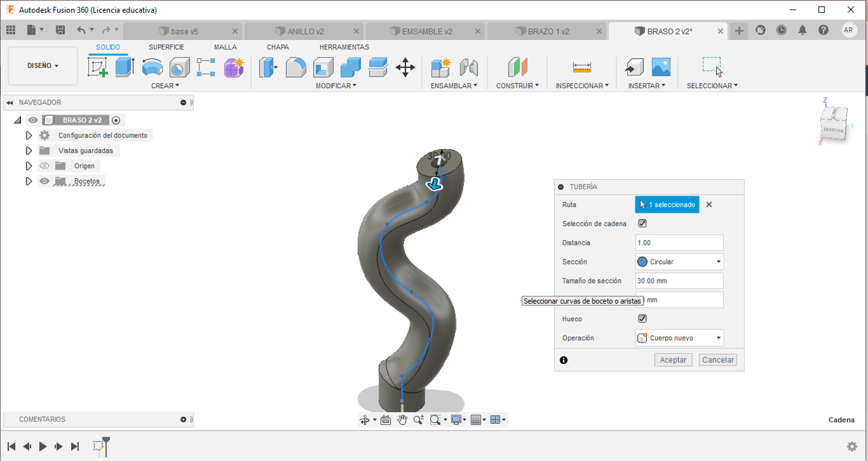868x461 pixels.
Task: Open the notifications bell icon
Action: pos(802,31)
